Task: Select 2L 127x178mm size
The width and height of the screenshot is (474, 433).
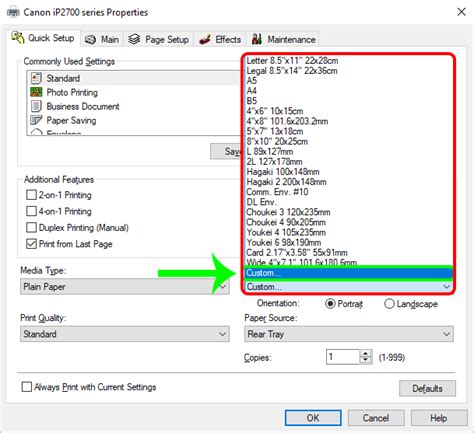Action: [274, 162]
